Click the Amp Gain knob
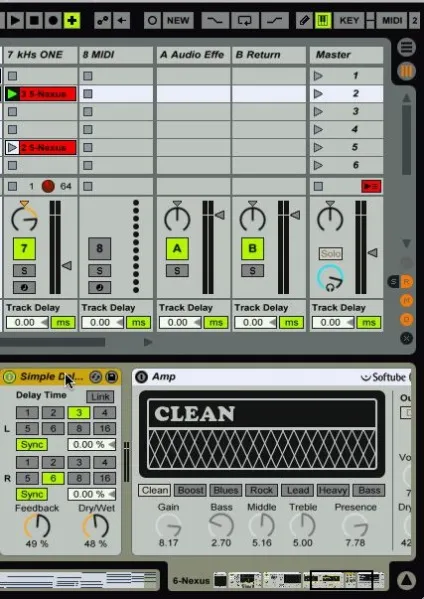Image resolution: width=424 pixels, height=599 pixels. [x=168, y=525]
